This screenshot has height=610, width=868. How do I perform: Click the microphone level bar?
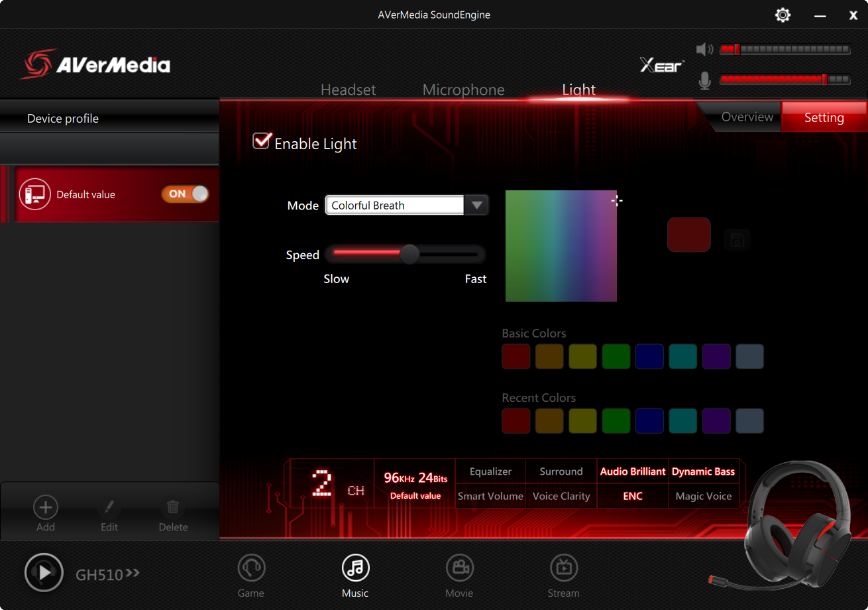[x=785, y=80]
